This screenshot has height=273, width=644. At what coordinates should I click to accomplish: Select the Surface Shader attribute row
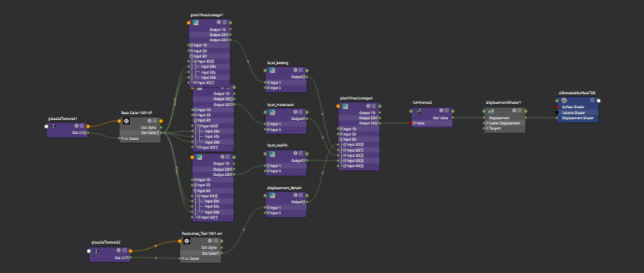coord(578,107)
